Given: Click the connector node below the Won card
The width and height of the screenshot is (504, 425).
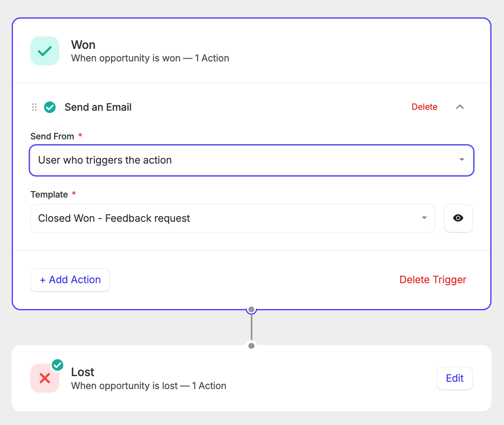Looking at the screenshot, I should (251, 310).
